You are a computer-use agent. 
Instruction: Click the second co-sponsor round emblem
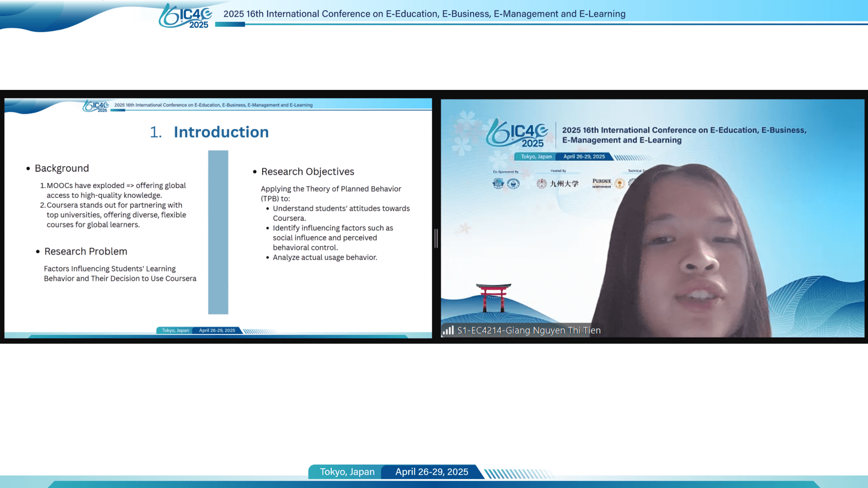pos(513,183)
